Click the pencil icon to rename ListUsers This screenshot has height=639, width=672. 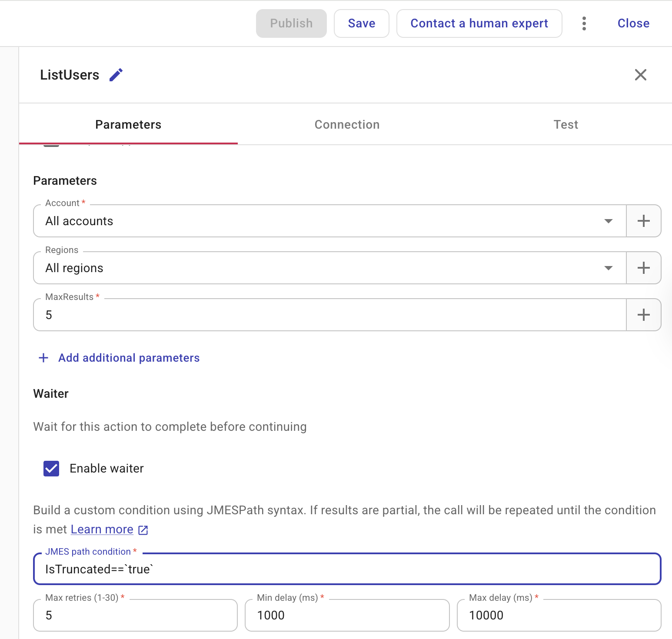(116, 75)
